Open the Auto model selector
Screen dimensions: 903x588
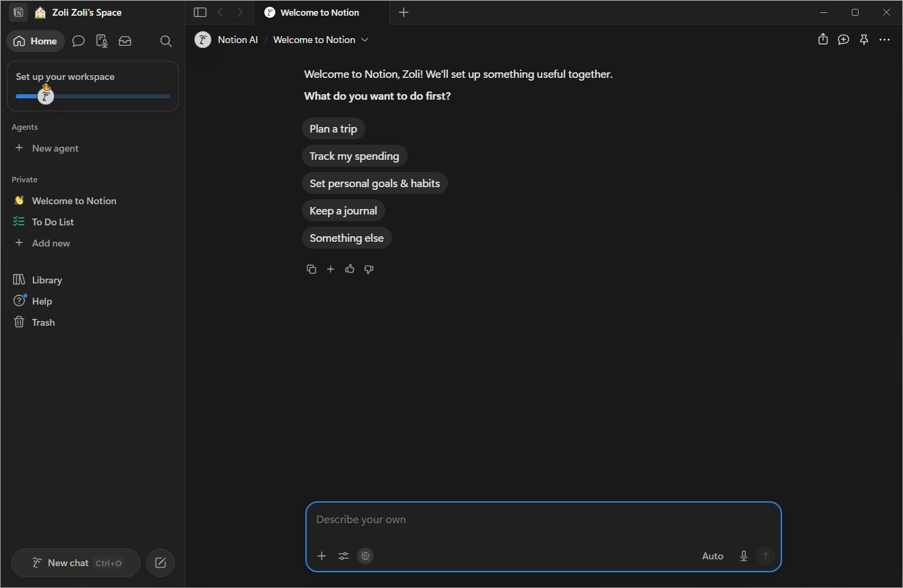coord(712,556)
